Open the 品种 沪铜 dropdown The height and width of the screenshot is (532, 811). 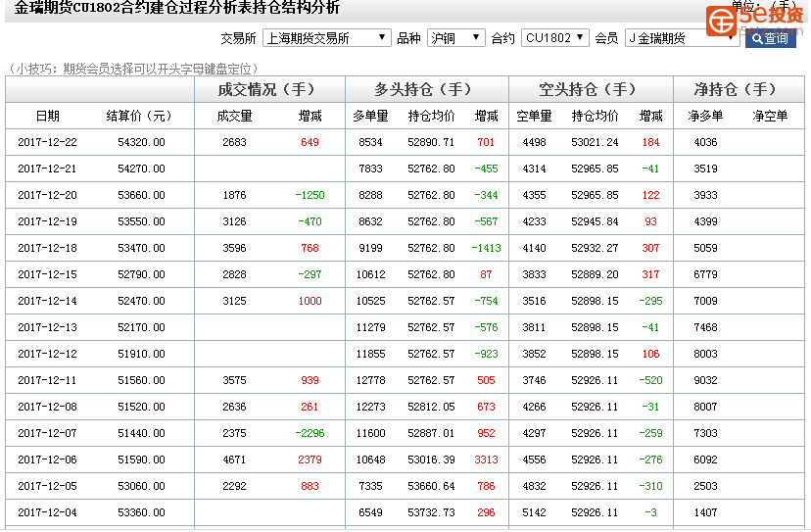click(455, 38)
